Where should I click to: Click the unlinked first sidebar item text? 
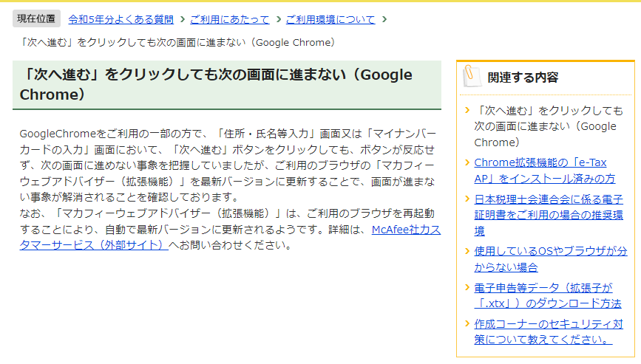tap(548, 126)
